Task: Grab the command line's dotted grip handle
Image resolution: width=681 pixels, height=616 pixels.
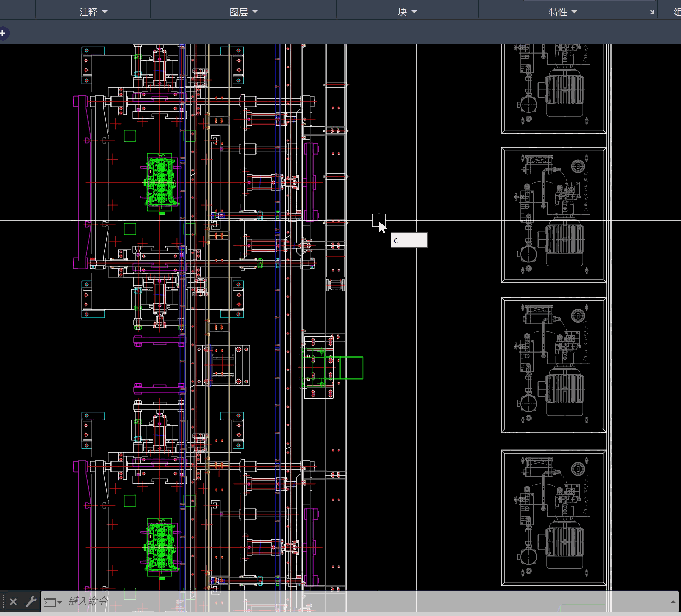Action: (4, 602)
